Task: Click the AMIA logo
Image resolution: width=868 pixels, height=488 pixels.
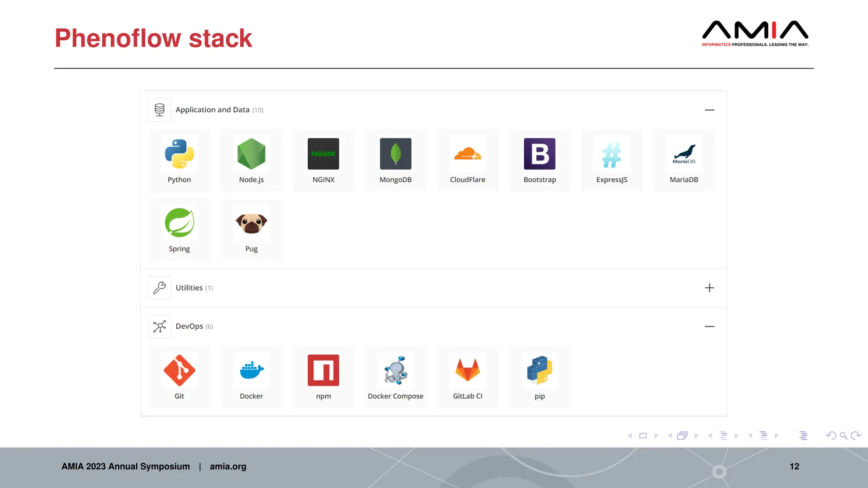Action: (755, 33)
